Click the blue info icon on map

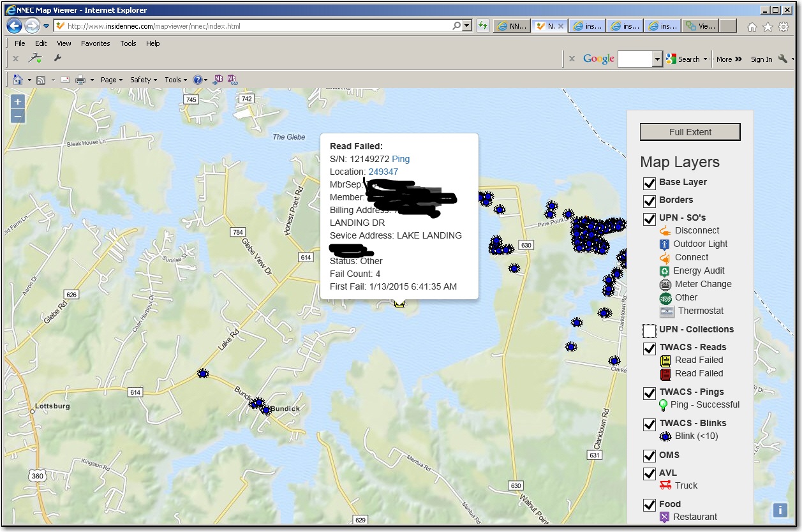(780, 510)
